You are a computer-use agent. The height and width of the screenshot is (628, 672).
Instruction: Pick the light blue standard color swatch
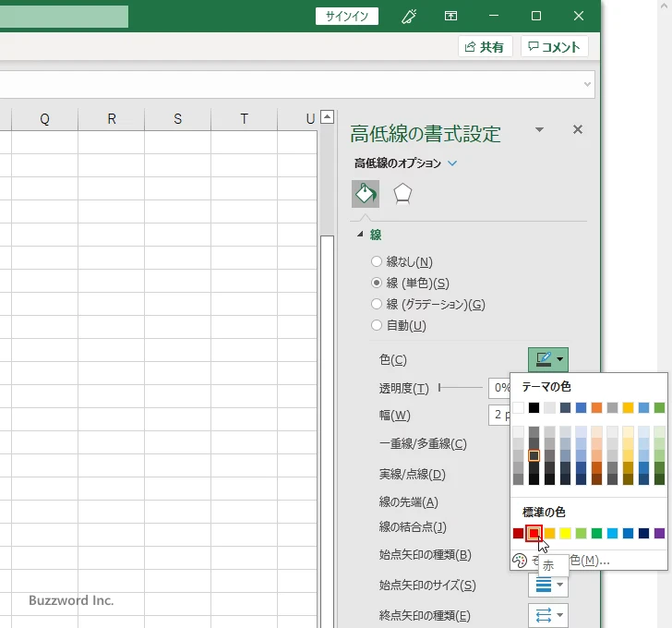pyautogui.click(x=612, y=533)
